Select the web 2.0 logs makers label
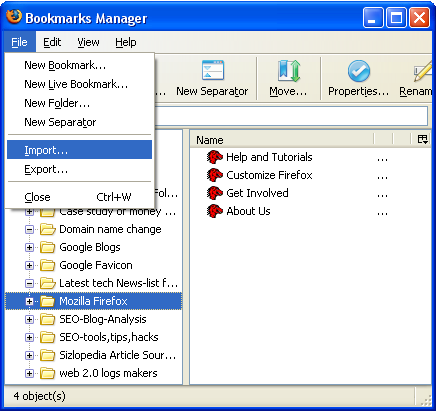The image size is (436, 412). coord(108,373)
